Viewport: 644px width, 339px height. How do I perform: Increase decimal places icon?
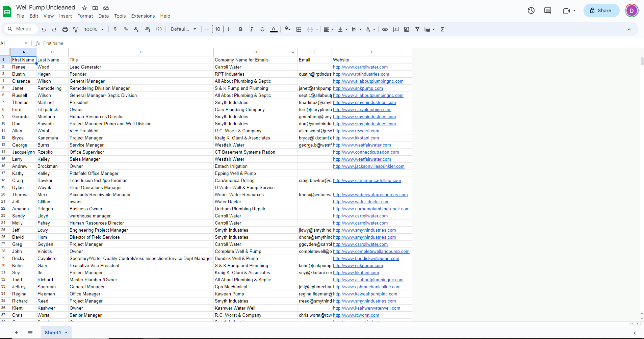click(x=148, y=29)
